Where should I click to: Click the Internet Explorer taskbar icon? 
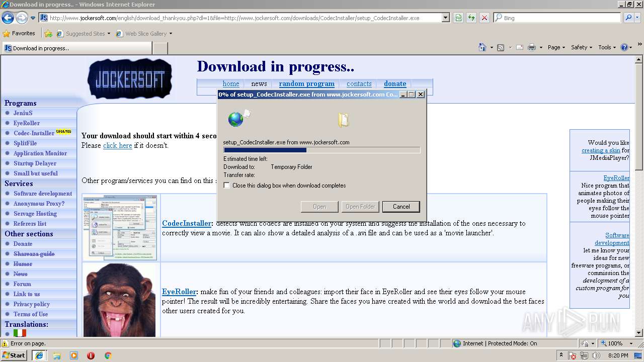39,355
